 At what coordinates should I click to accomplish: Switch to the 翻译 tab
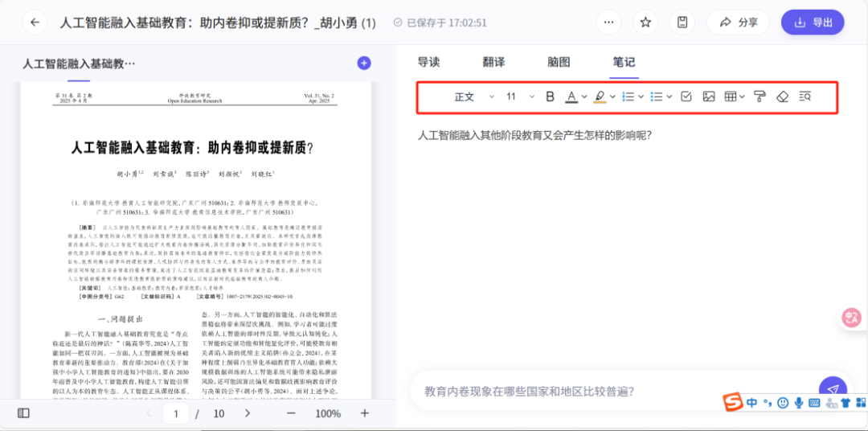pyautogui.click(x=493, y=62)
